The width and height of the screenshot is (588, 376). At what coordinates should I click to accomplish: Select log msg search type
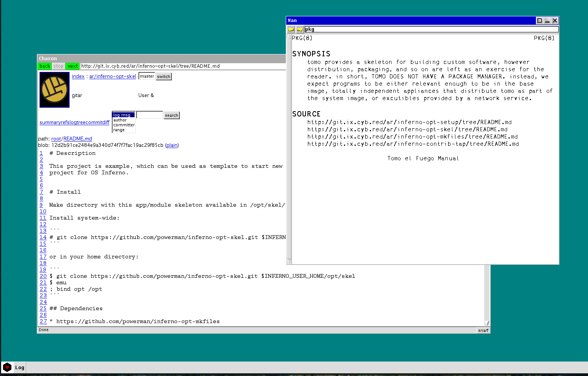coord(124,115)
